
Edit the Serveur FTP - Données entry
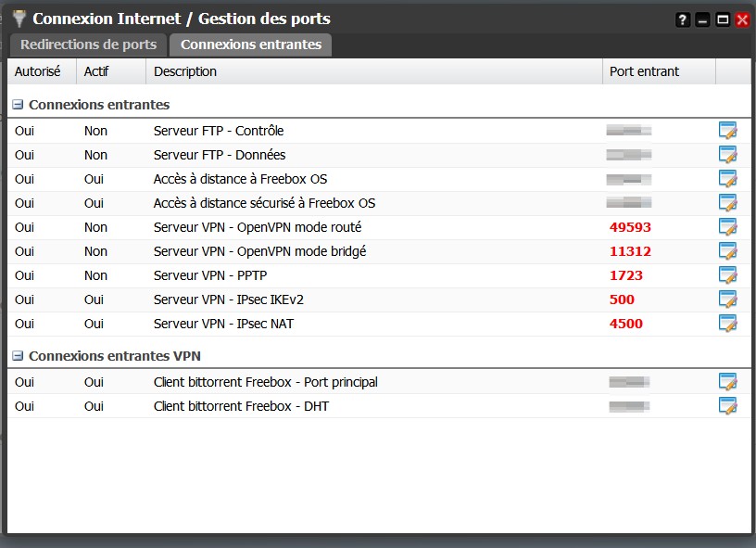pyautogui.click(x=727, y=155)
